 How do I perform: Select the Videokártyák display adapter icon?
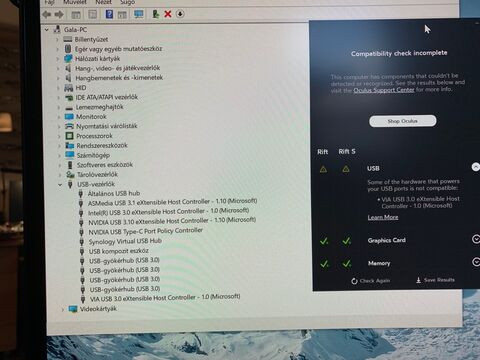coord(73,309)
